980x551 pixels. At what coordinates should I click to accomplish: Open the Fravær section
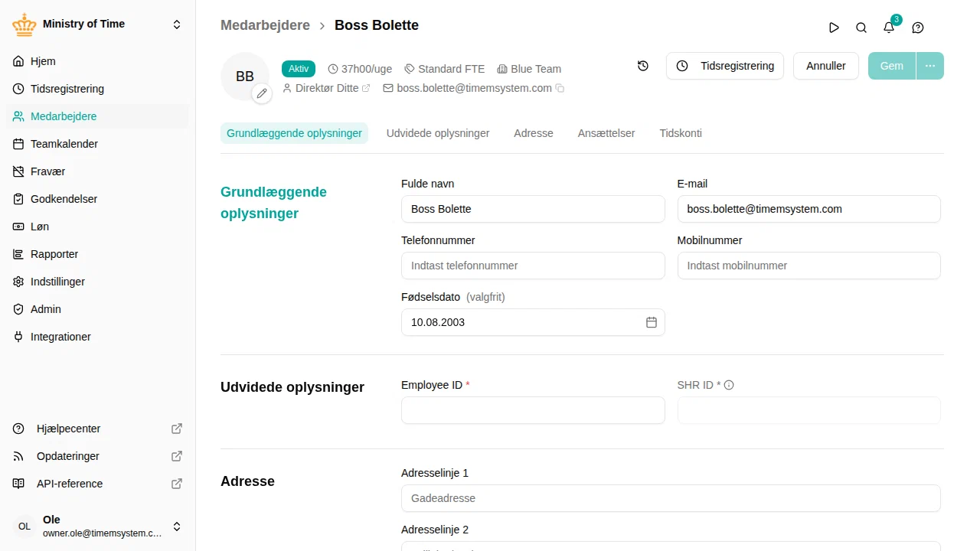pos(97,171)
